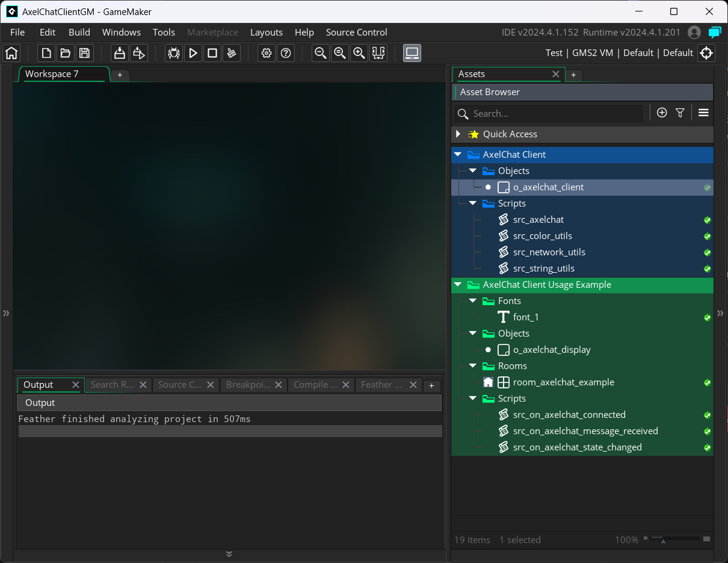
Task: Collapse the Fonts folder
Action: click(473, 301)
